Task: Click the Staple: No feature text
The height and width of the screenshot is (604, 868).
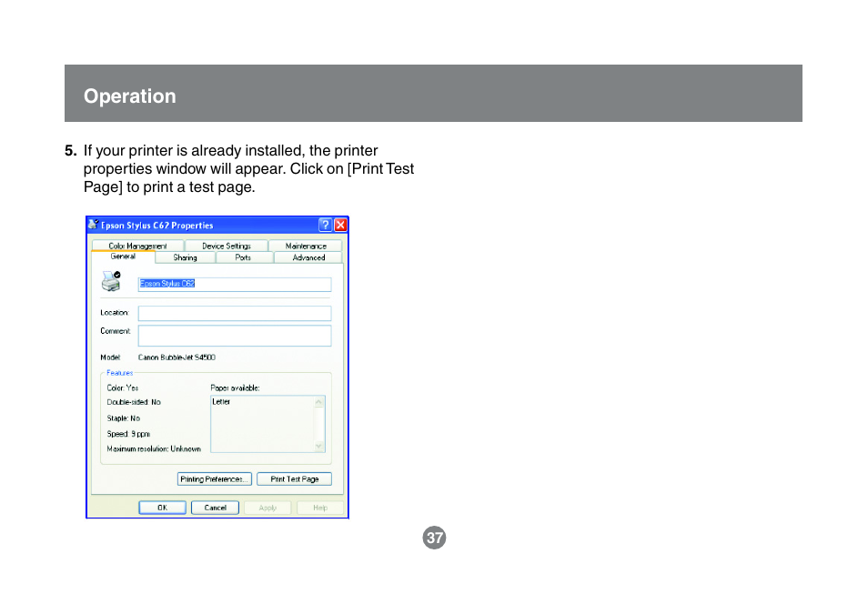Action: (x=124, y=418)
